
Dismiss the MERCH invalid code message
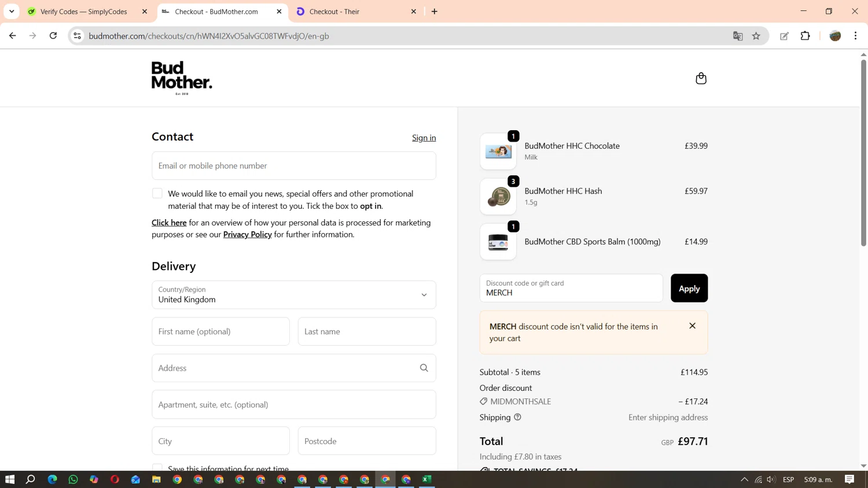coord(692,326)
